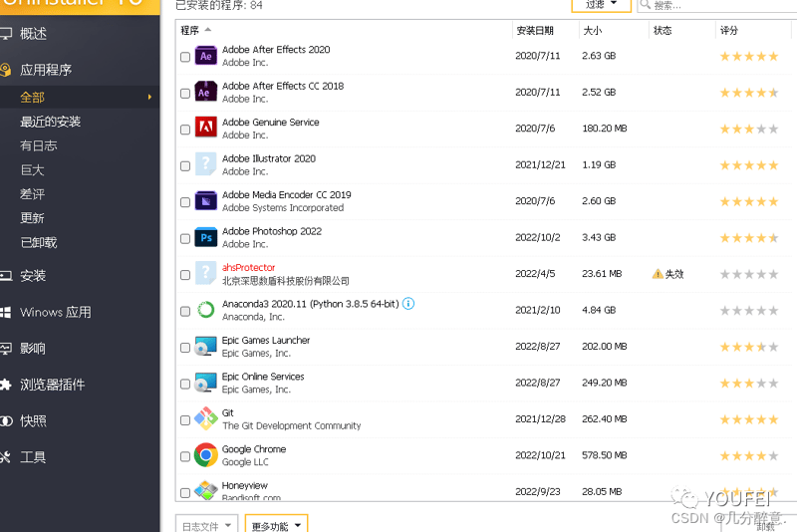Click the 概述 monitor icon in sidebar
Screen dimensions: 797x532
coord(6,34)
